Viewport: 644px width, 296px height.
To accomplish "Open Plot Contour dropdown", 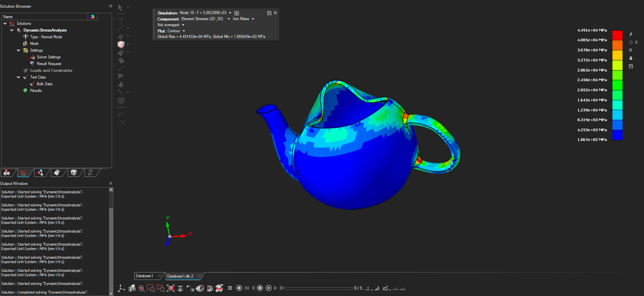I will tap(184, 31).
